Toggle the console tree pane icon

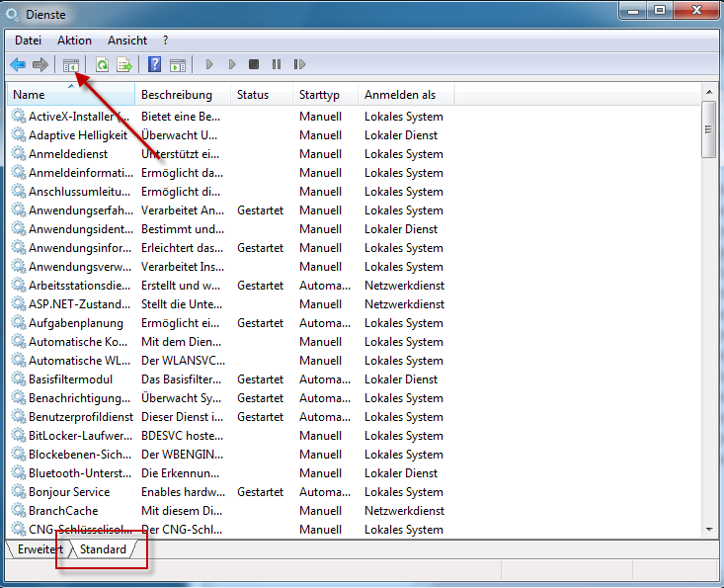click(71, 65)
